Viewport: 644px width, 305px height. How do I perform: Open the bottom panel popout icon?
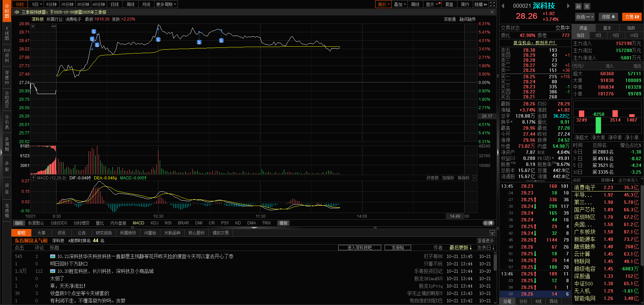pyautogui.click(x=492, y=233)
